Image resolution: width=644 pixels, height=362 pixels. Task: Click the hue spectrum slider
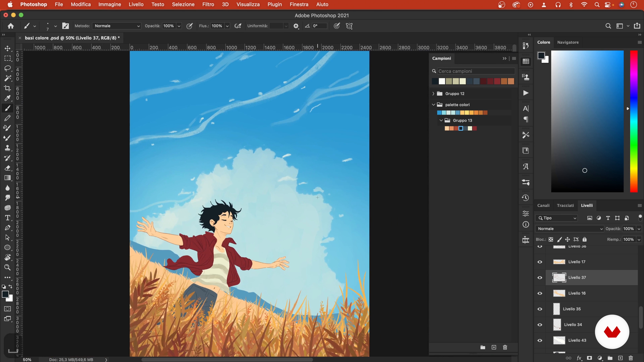coord(633,121)
